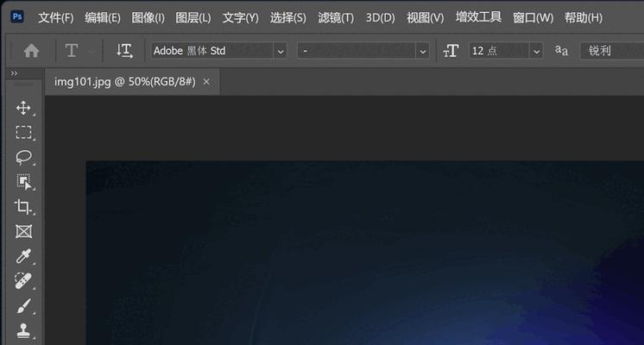The width and height of the screenshot is (644, 345).
Task: Open the 增效工具 menu
Action: tap(478, 17)
